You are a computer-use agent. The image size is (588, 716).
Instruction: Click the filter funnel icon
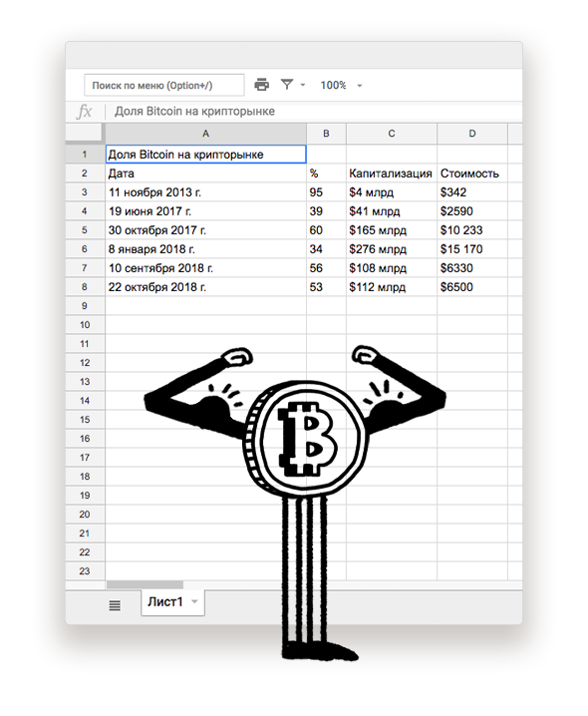287,85
